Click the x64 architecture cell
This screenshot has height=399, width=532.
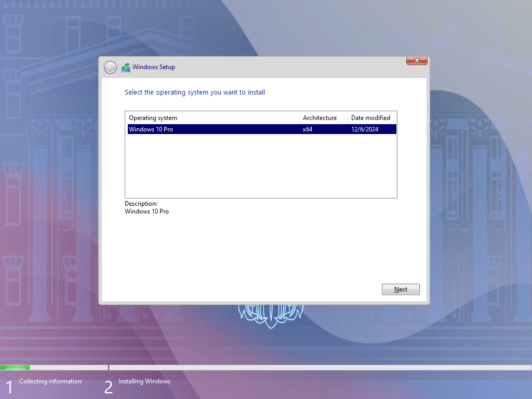point(308,129)
